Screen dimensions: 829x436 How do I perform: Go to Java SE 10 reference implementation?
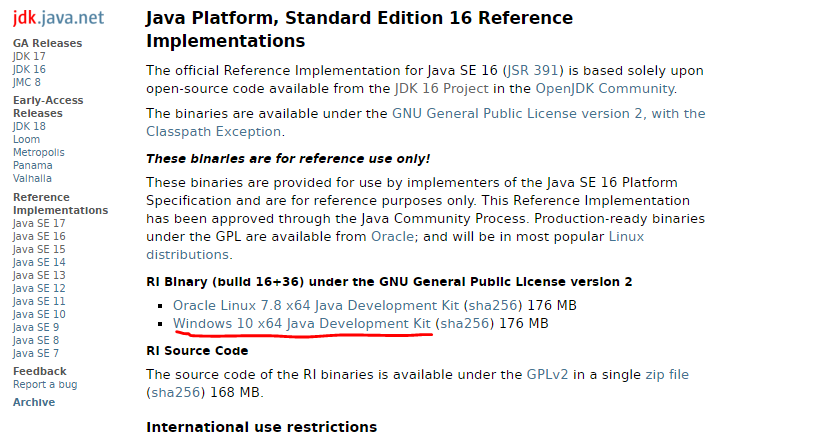(39, 314)
